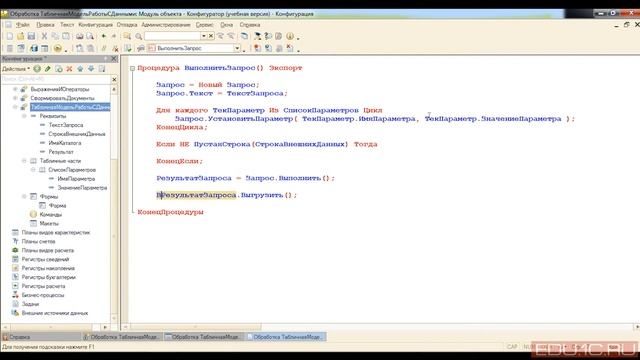
Task: Select ИмяКаталога attribute in tree
Action: 65,143
